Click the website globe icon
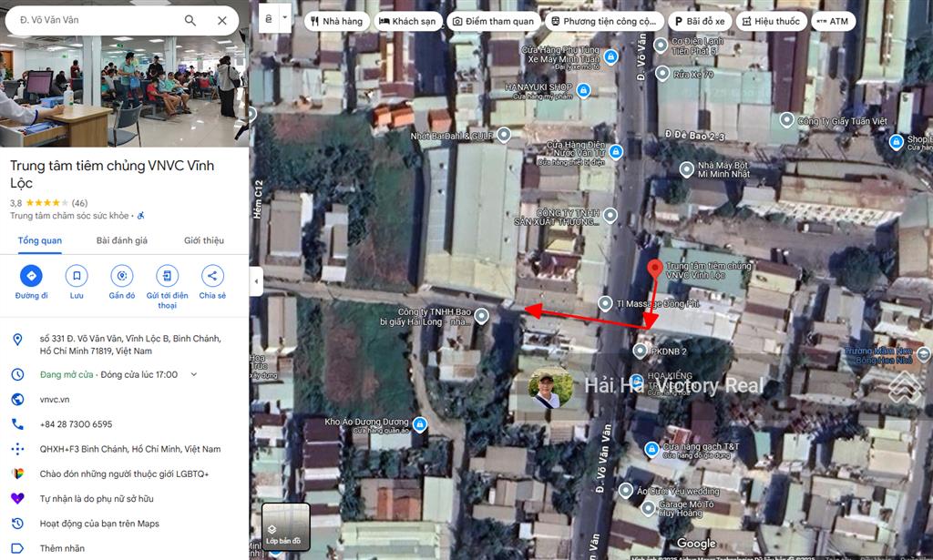 click(x=18, y=400)
